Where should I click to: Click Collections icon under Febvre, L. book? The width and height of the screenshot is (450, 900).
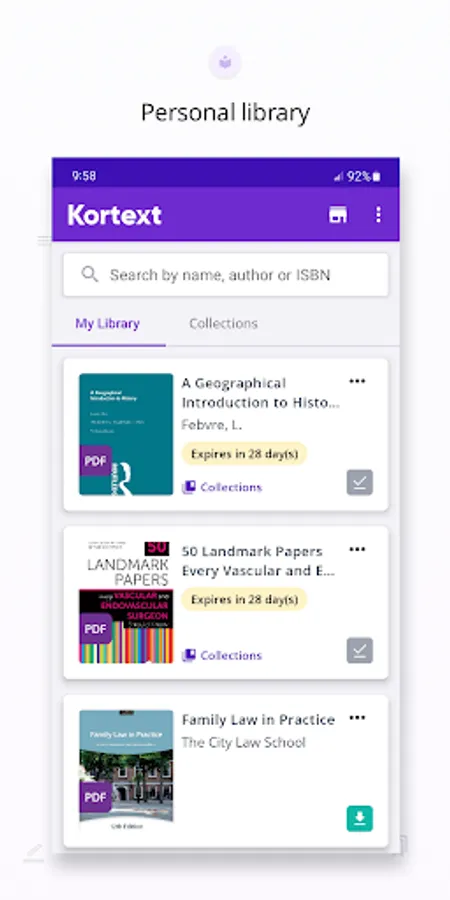coord(189,487)
